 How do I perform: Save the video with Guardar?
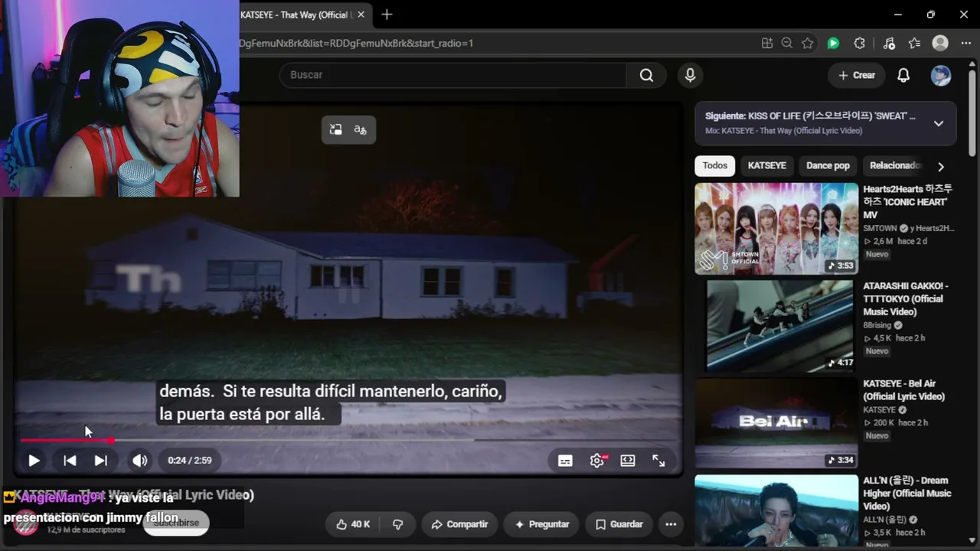coord(619,524)
